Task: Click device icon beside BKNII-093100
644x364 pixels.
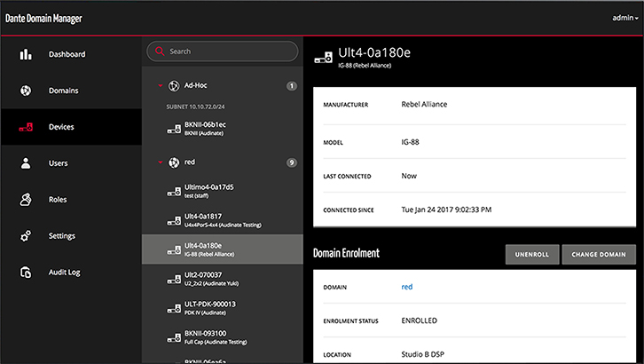Action: pos(174,337)
